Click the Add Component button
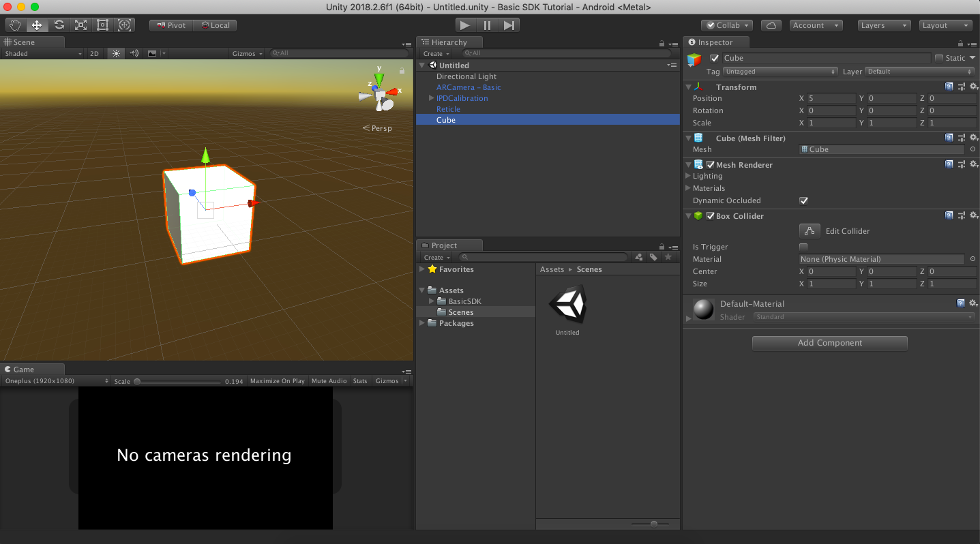Image resolution: width=980 pixels, height=544 pixels. pos(829,343)
